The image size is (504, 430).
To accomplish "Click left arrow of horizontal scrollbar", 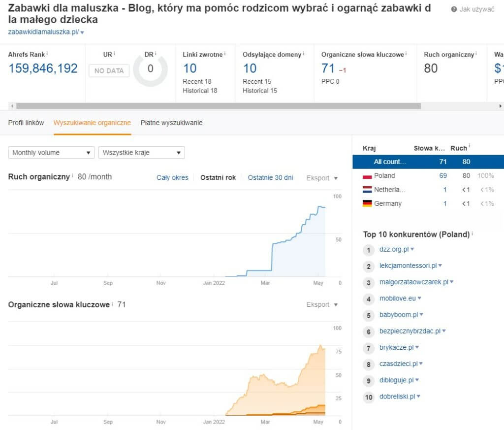I will (12, 106).
